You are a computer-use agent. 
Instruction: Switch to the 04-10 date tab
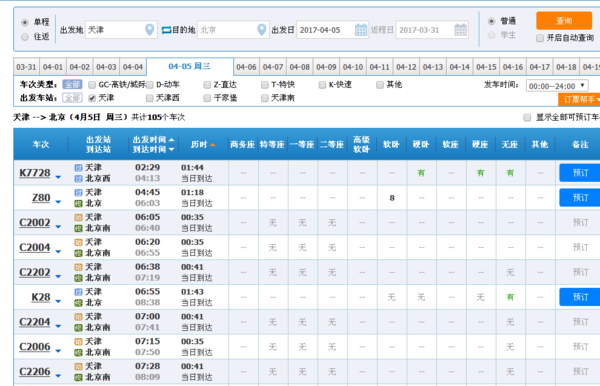[353, 67]
